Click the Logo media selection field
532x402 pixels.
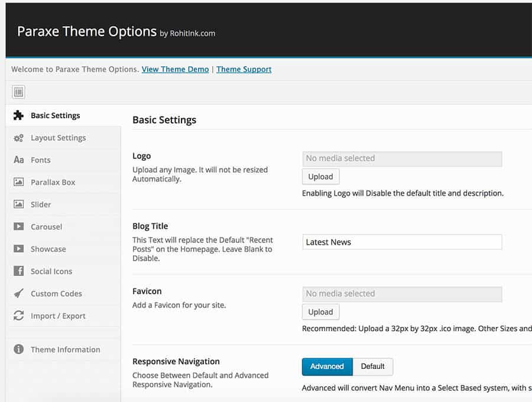(x=402, y=159)
